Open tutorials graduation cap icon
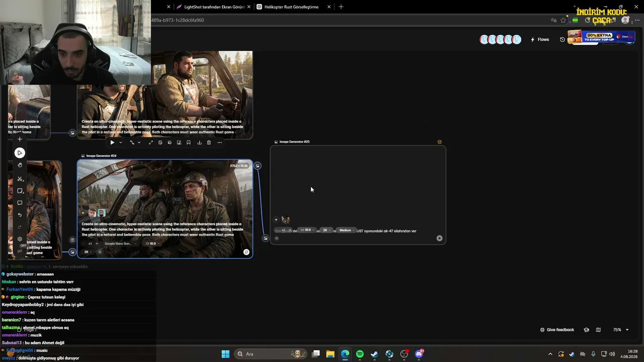The width and height of the screenshot is (644, 362). coord(586,330)
